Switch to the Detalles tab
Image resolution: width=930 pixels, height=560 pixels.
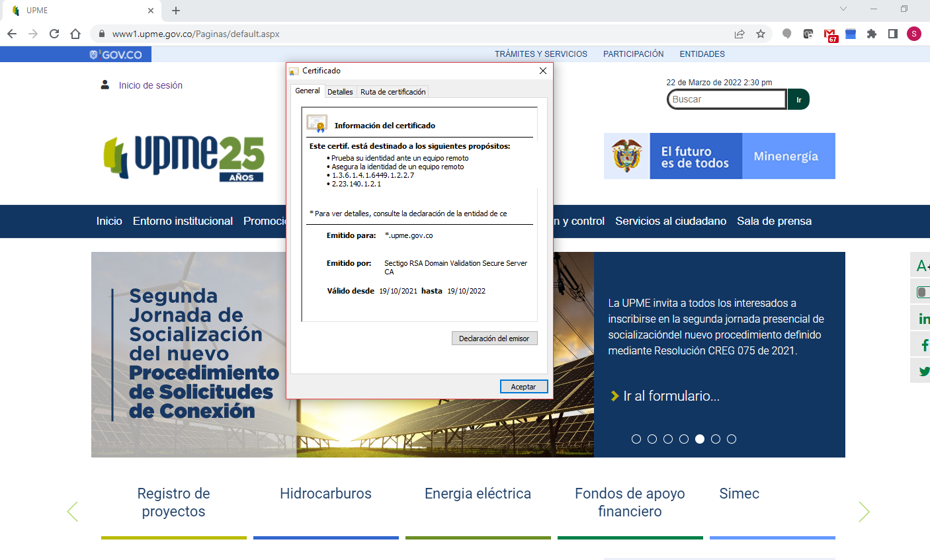coord(340,92)
